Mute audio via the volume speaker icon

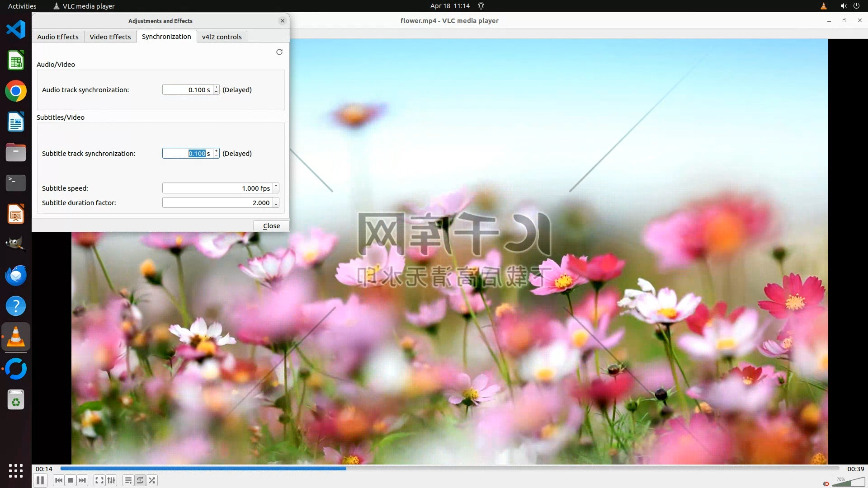(826, 483)
